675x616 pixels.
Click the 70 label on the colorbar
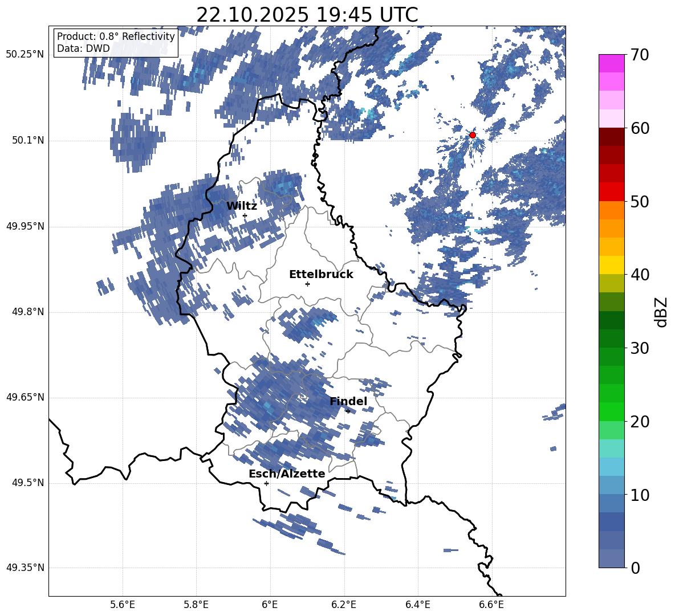[640, 55]
